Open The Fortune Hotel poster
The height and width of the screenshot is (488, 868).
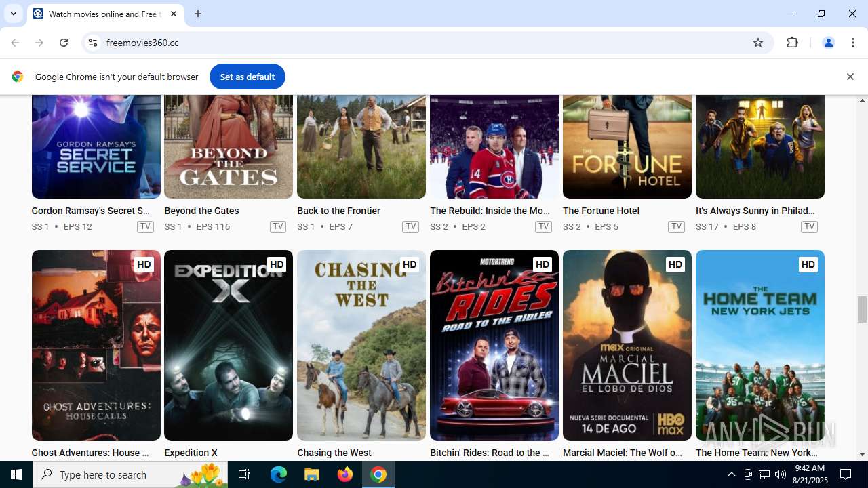point(627,146)
